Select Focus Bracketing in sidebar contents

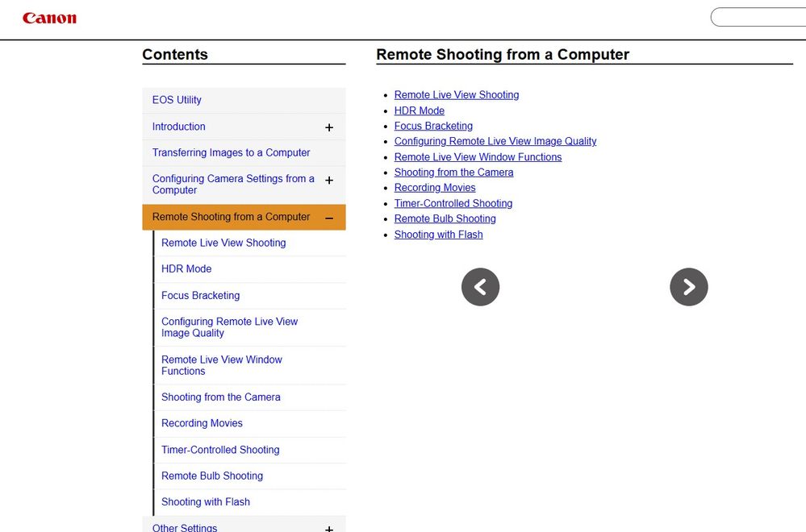click(200, 296)
